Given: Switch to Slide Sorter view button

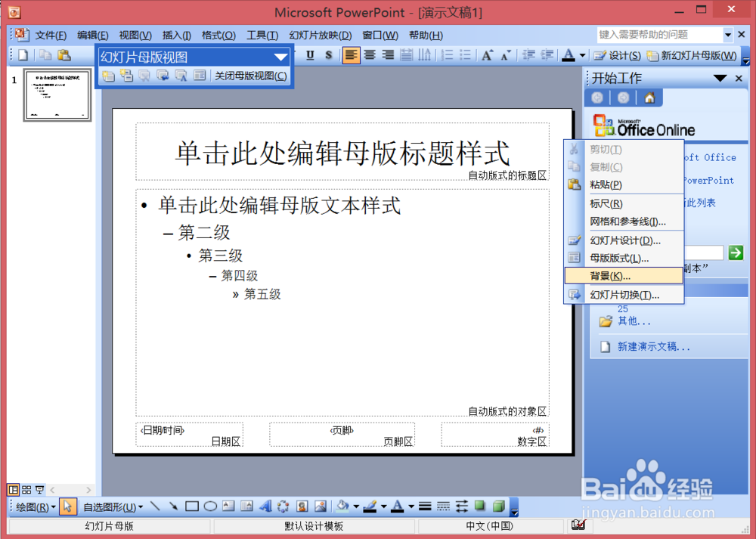Looking at the screenshot, I should pos(26,490).
